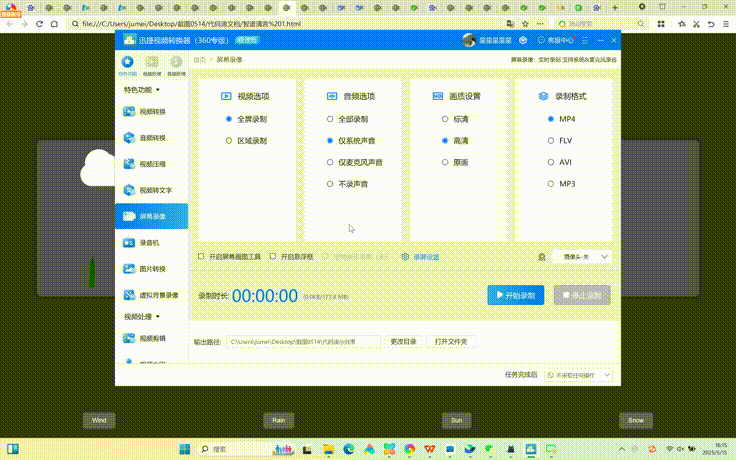Viewport: 736px width, 460px height.
Task: Expand the 摄像头-关 camera dropdown
Action: pyautogui.click(x=582, y=257)
